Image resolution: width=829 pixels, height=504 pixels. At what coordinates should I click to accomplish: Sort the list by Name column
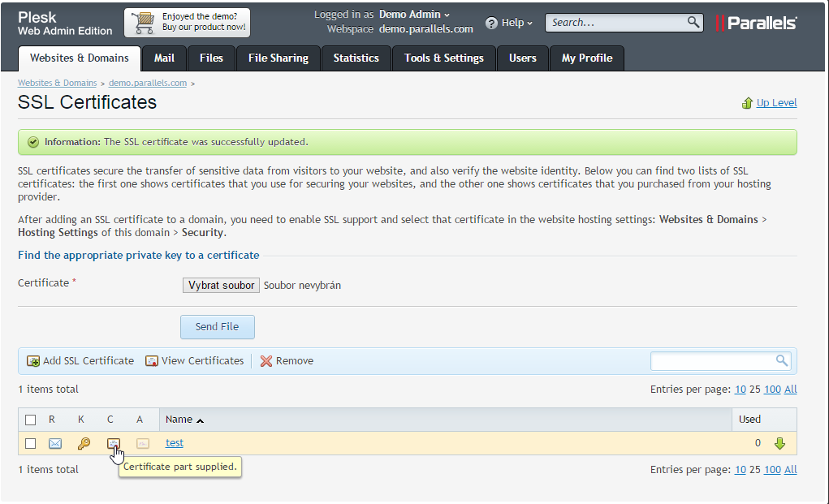(x=179, y=420)
